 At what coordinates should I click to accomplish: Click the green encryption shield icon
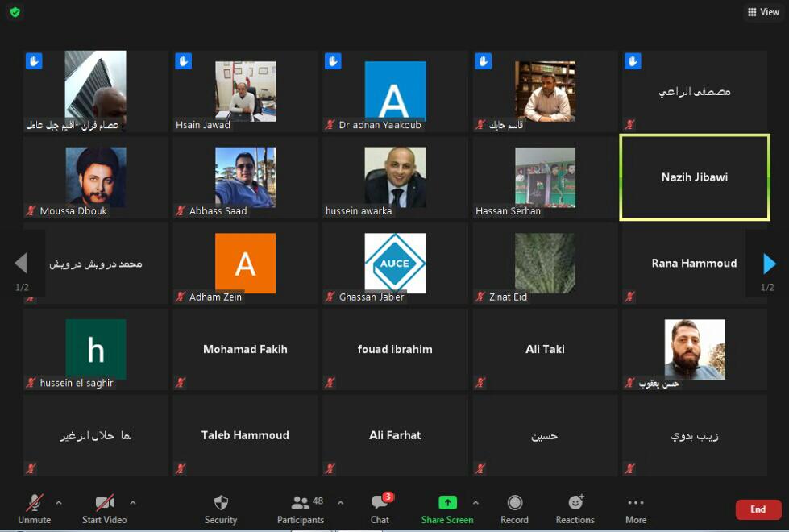[15, 12]
